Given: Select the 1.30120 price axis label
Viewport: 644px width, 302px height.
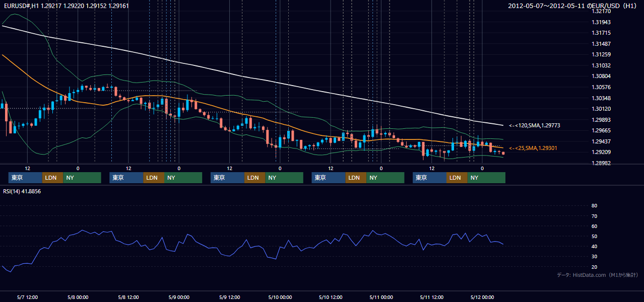Looking at the screenshot, I should 601,109.
